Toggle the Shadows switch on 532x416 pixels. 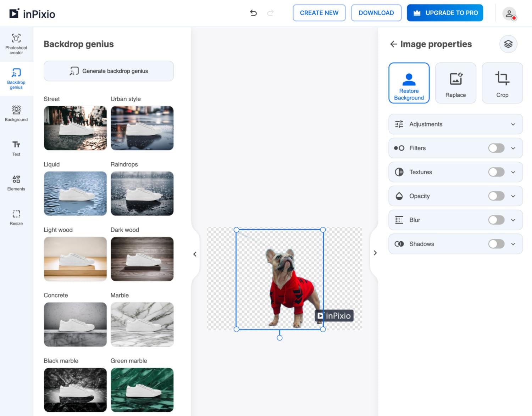[496, 244]
